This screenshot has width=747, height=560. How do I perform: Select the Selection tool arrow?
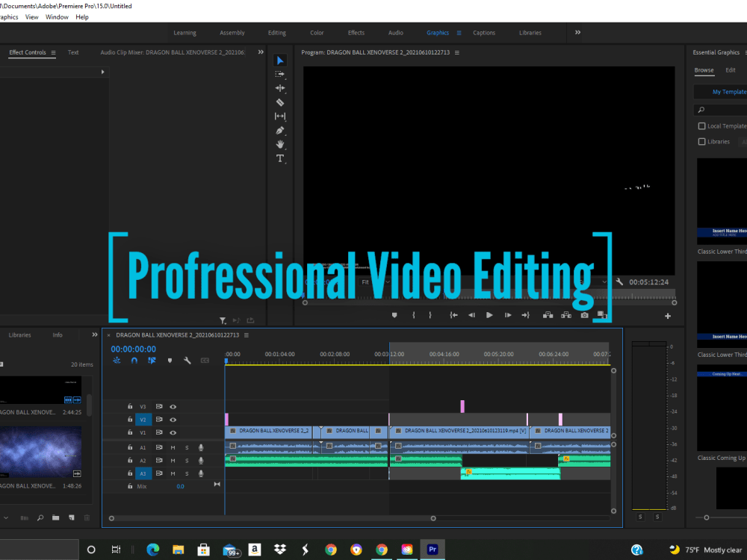[x=279, y=60]
